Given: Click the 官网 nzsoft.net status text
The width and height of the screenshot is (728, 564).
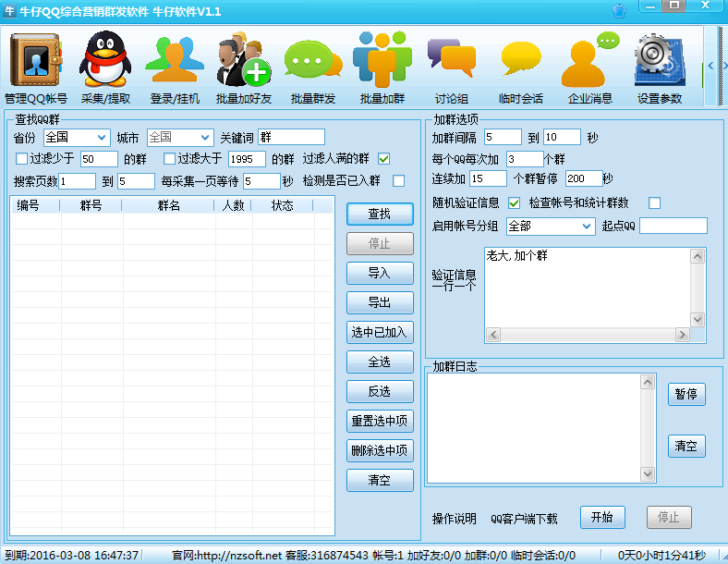Looking at the screenshot, I should click(x=226, y=555).
